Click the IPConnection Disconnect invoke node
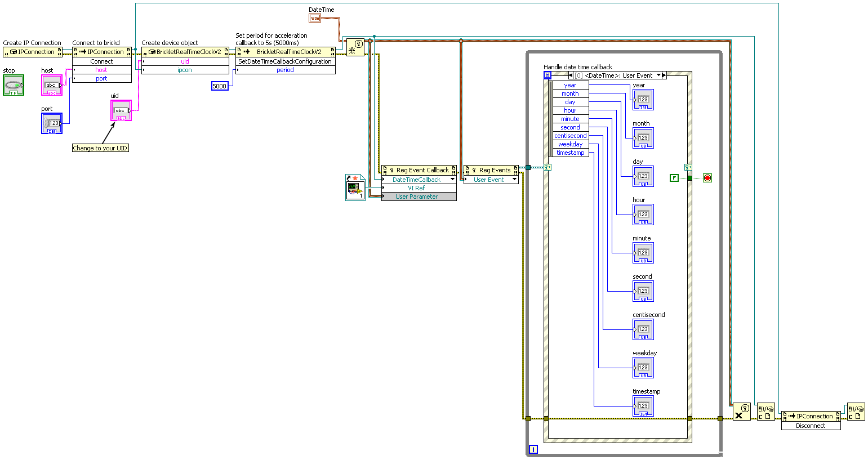 pyautogui.click(x=811, y=421)
